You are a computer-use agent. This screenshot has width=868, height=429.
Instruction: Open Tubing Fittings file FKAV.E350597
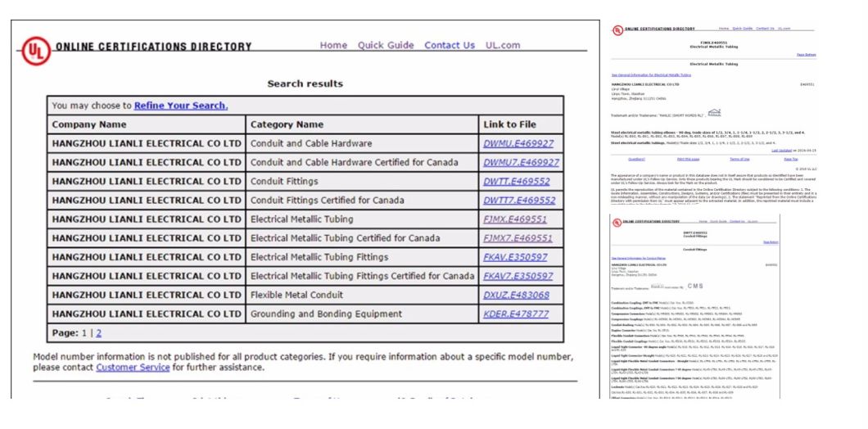(x=516, y=257)
